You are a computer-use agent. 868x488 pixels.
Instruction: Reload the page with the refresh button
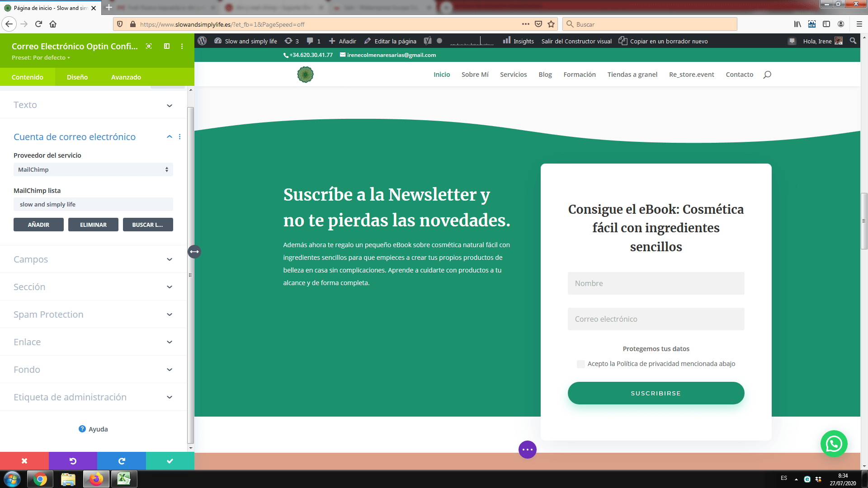pyautogui.click(x=38, y=24)
